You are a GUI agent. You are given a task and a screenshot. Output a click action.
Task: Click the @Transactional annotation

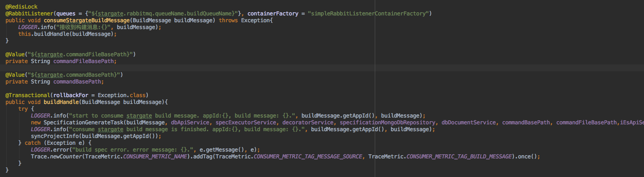pyautogui.click(x=28, y=95)
